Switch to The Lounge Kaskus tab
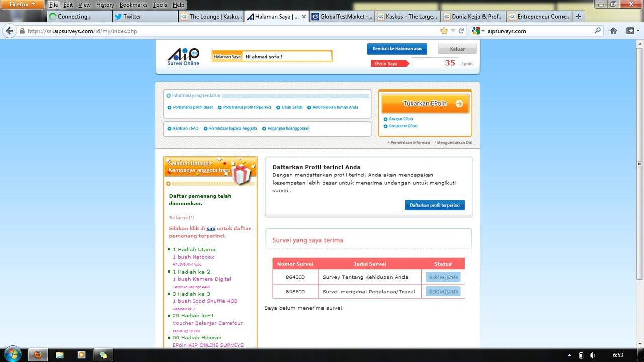This screenshot has height=362, width=644. pyautogui.click(x=211, y=16)
